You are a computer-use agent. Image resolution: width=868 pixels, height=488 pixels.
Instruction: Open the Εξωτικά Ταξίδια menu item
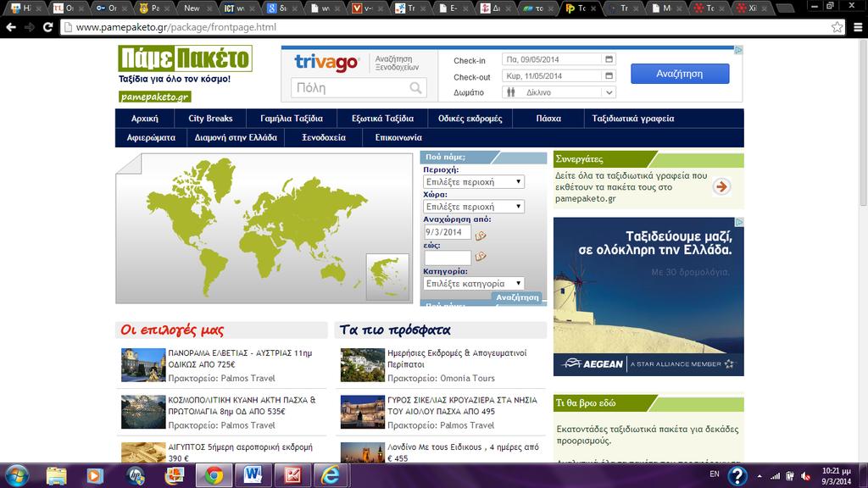[382, 119]
